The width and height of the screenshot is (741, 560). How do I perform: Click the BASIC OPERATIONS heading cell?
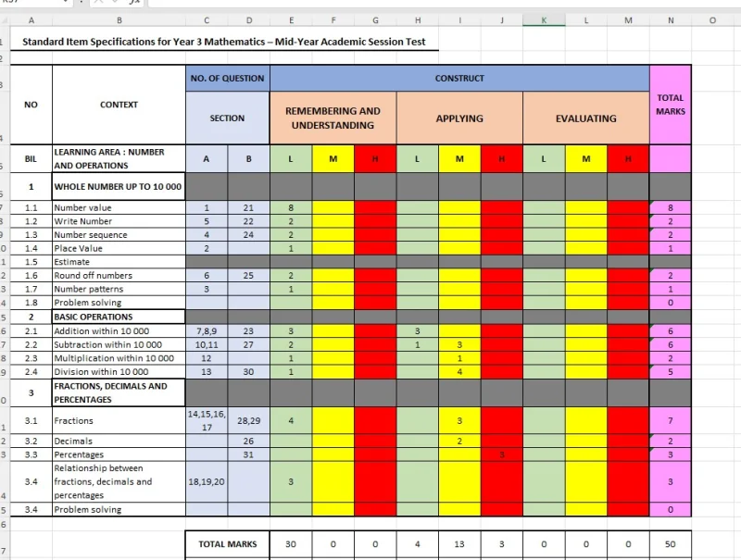[x=119, y=317]
